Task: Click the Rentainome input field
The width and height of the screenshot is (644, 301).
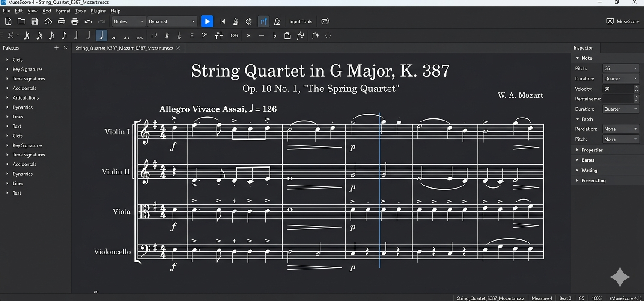Action: point(617,99)
